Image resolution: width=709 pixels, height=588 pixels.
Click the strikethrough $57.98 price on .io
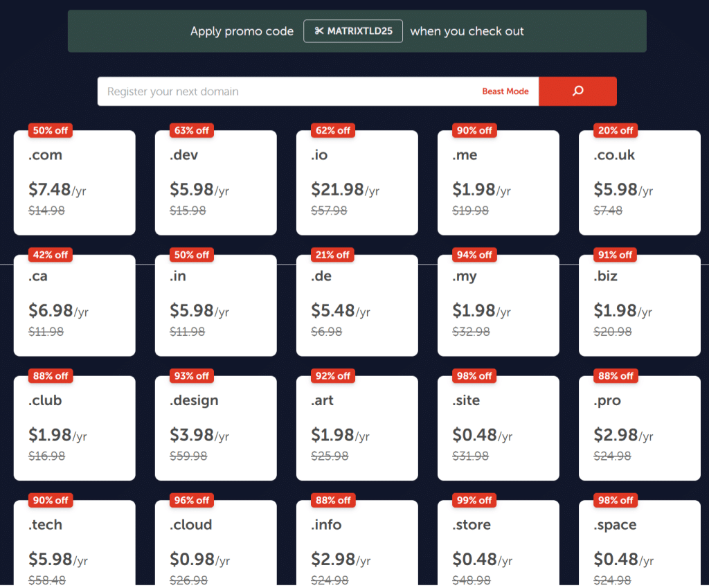(328, 211)
